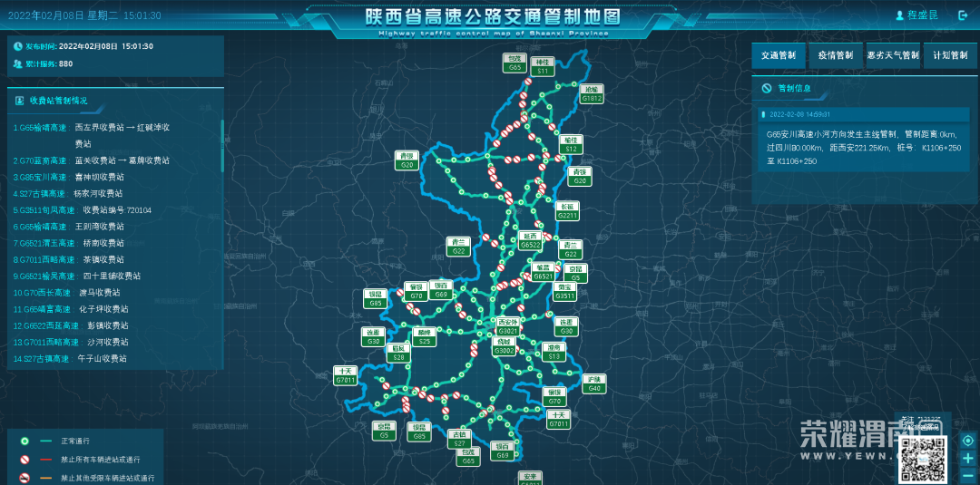Switch to the 疫情管制 tab
The height and width of the screenshot is (485, 980).
836,55
